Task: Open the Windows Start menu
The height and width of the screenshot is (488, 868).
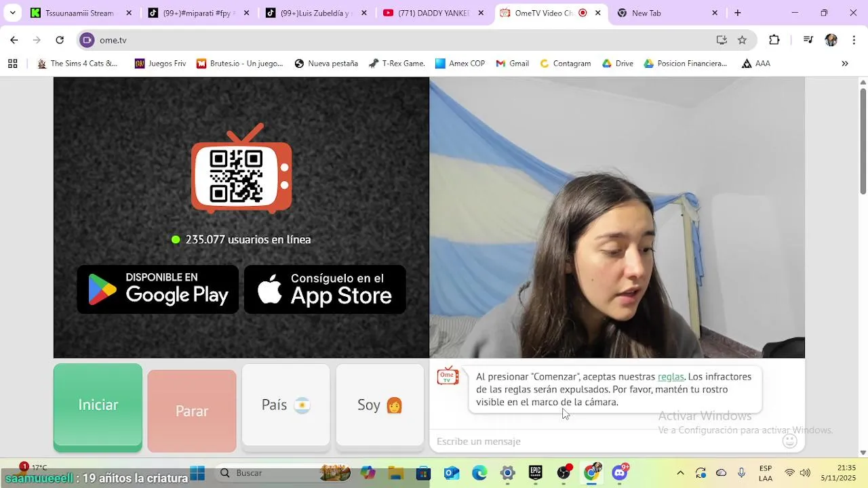Action: tap(197, 473)
